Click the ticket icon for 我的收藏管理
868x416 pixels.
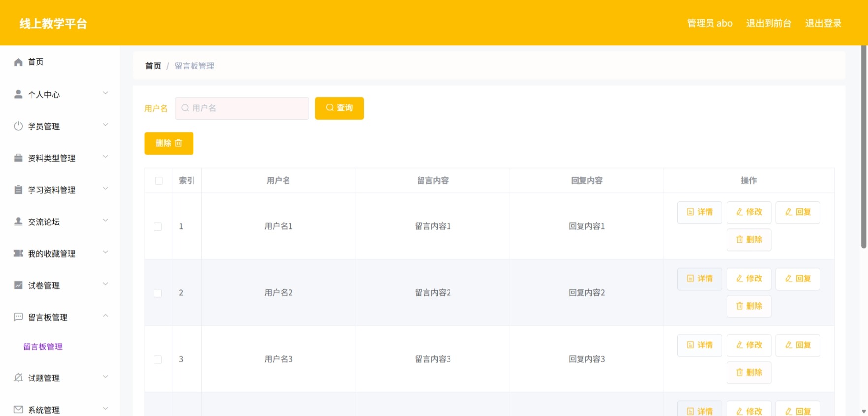(18, 253)
